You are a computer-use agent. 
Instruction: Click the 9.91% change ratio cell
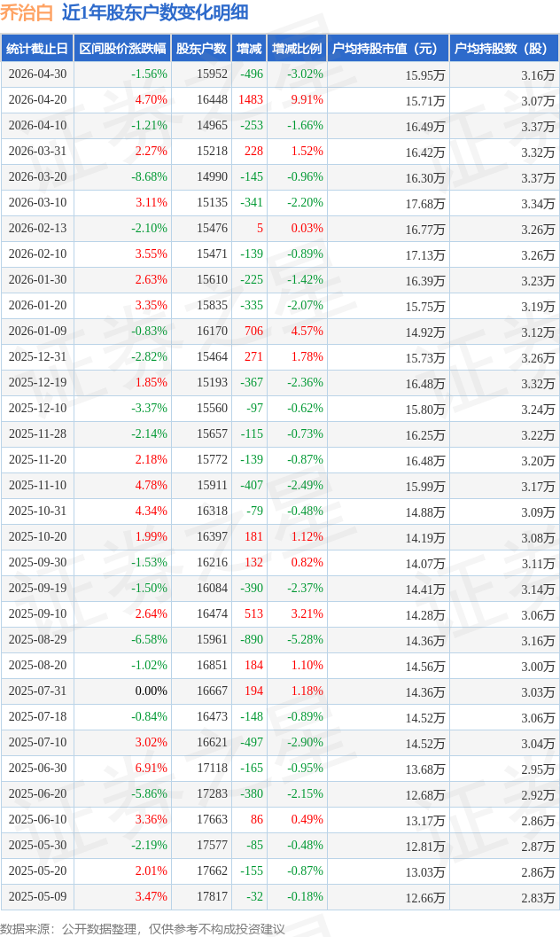[307, 100]
